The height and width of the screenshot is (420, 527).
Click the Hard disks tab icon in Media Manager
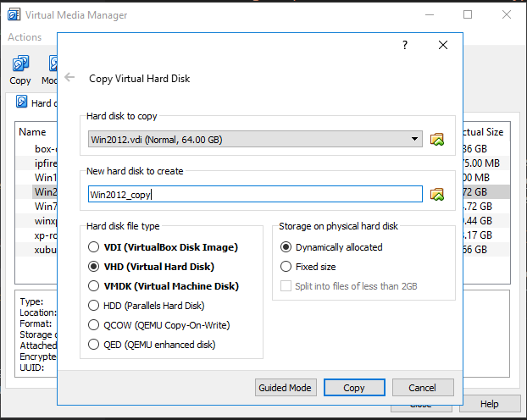21,102
